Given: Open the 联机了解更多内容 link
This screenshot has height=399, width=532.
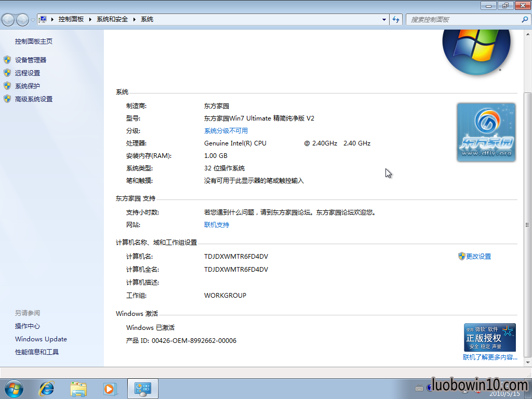Looking at the screenshot, I should [x=490, y=357].
